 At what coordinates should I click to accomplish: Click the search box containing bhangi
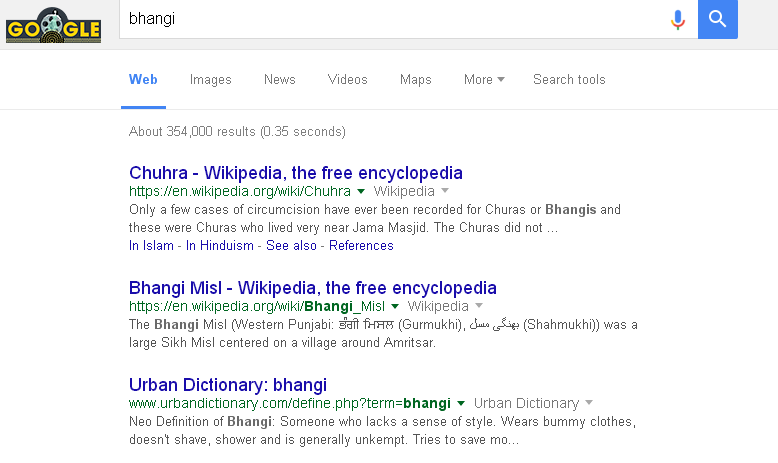[394, 19]
